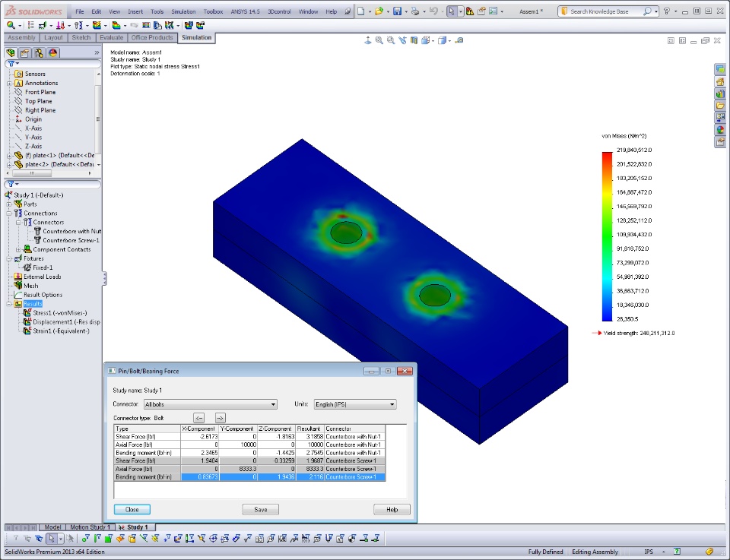Image resolution: width=730 pixels, height=560 pixels.
Task: Click the Connections Advisor icon
Action: click(x=78, y=25)
